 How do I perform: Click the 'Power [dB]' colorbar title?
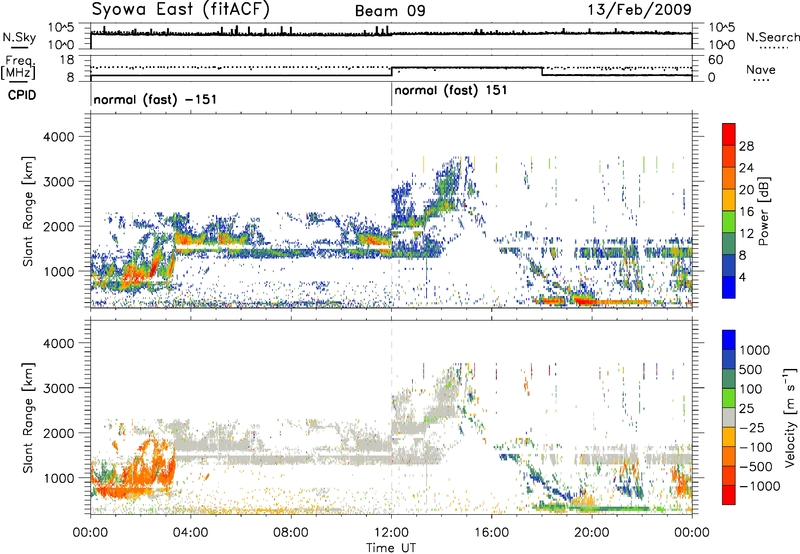(764, 211)
